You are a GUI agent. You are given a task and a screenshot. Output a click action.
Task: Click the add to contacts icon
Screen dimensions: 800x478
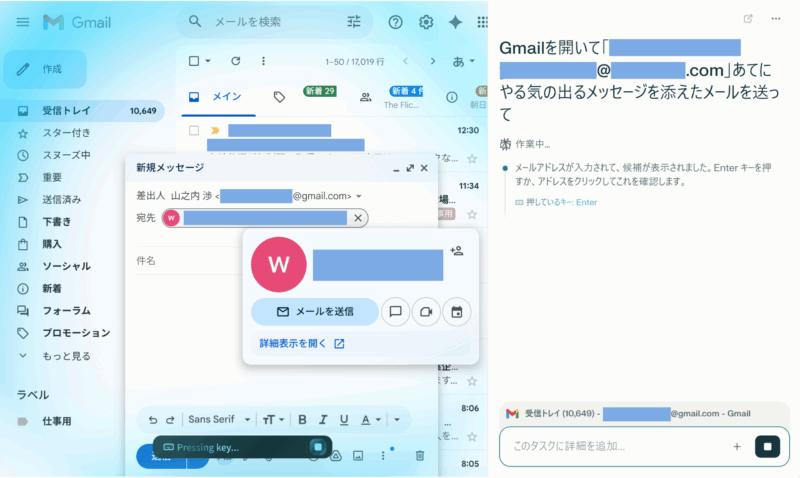coord(457,250)
